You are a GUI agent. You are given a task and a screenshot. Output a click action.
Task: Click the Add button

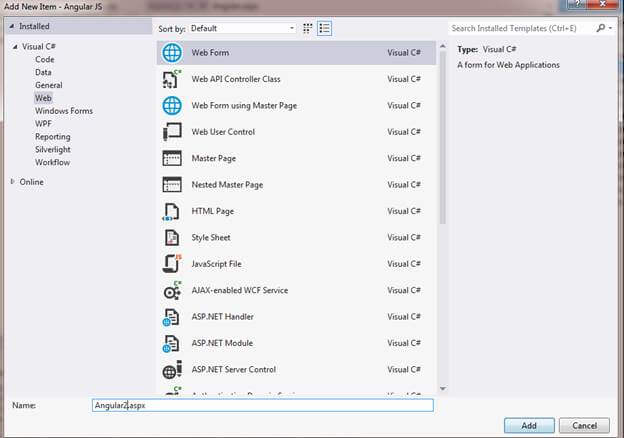pos(529,425)
